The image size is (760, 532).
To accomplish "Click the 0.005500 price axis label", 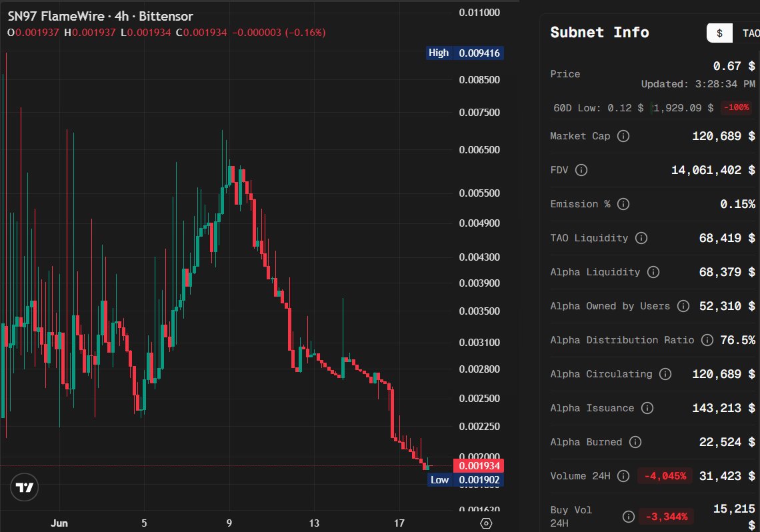I will coord(479,193).
